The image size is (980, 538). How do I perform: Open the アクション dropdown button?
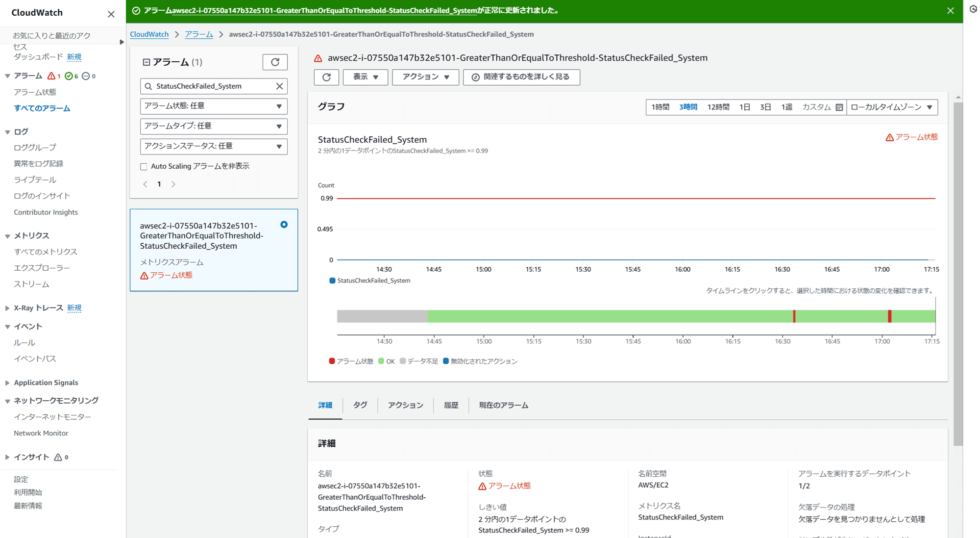425,77
